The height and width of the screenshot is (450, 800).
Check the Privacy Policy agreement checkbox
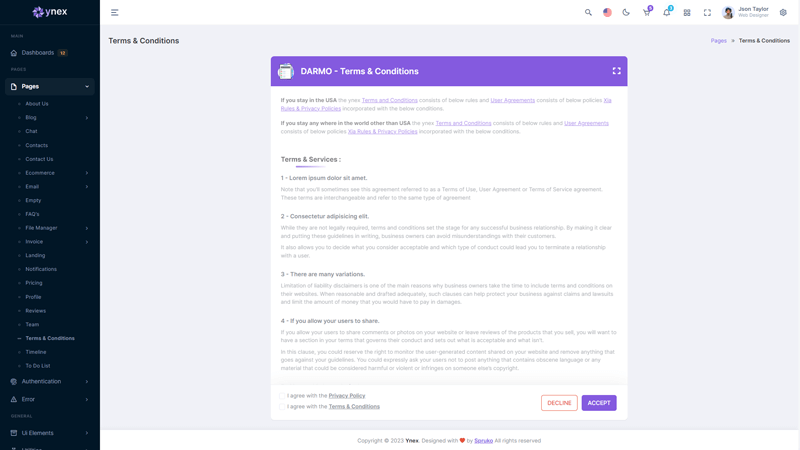tap(283, 396)
